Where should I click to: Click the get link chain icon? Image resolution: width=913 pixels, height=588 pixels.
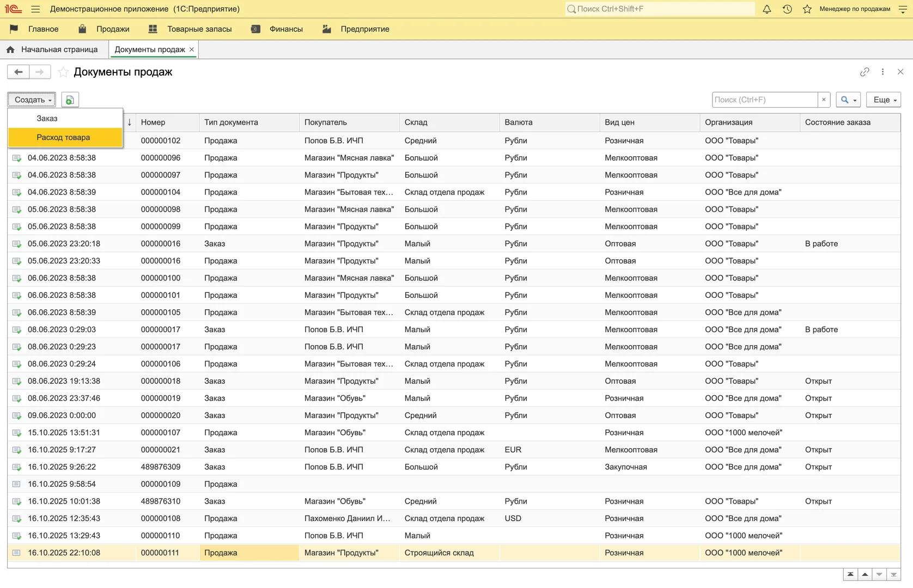(865, 72)
